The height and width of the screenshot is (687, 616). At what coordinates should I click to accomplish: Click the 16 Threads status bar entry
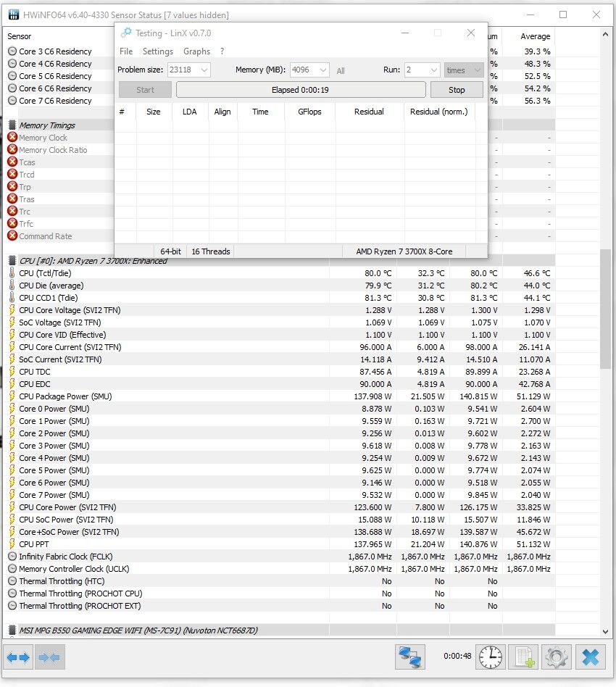click(211, 251)
